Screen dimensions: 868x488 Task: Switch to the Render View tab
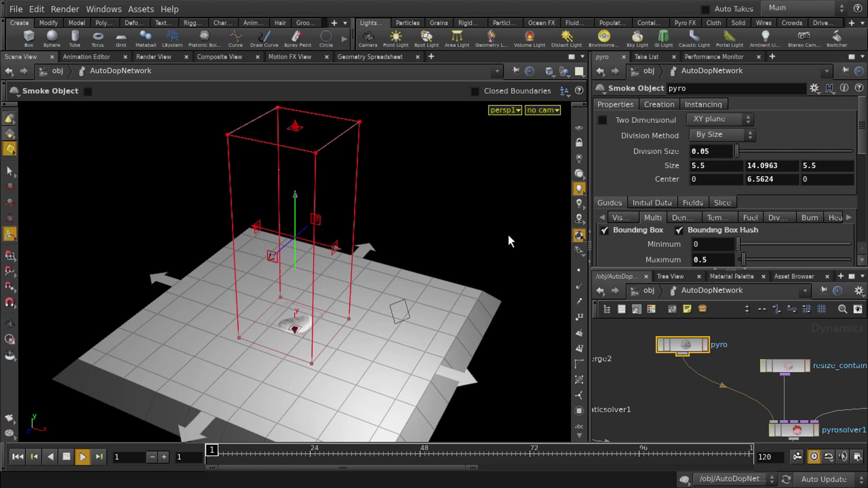154,57
